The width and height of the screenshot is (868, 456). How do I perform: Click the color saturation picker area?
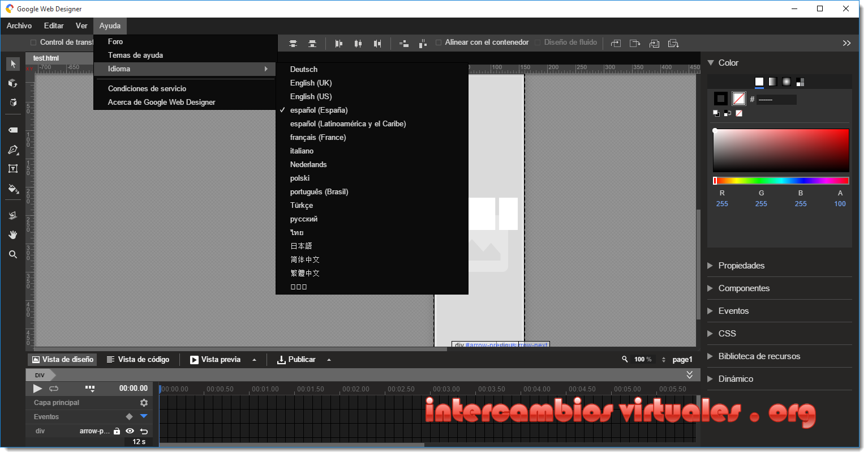click(781, 150)
